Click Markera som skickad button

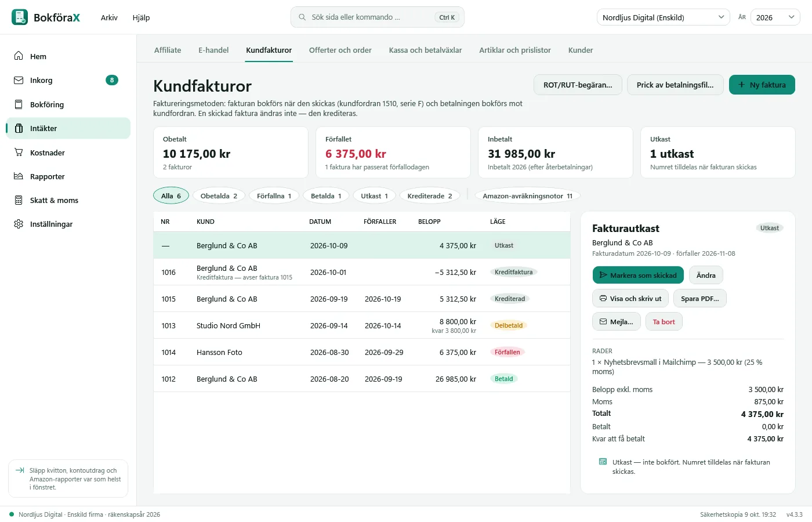638,275
